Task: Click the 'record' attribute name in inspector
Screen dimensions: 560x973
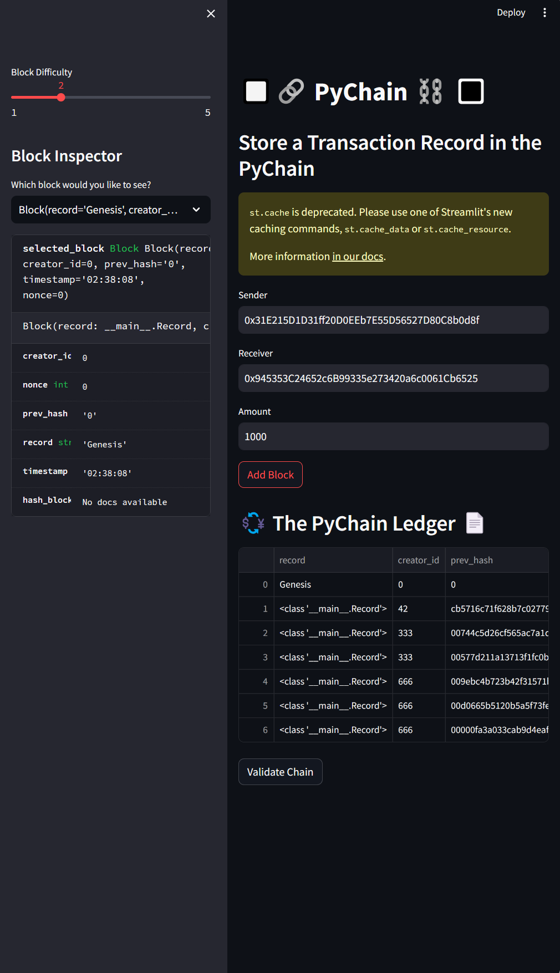Action: tap(38, 442)
